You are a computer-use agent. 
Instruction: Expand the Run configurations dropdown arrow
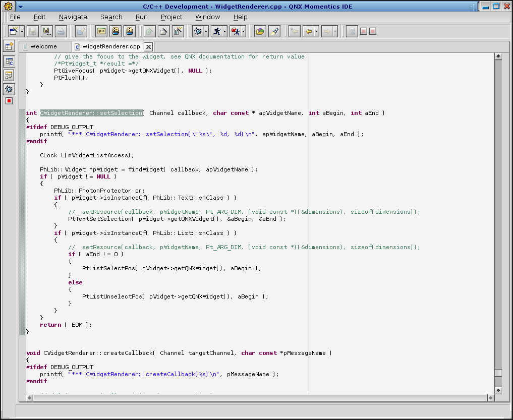point(225,32)
